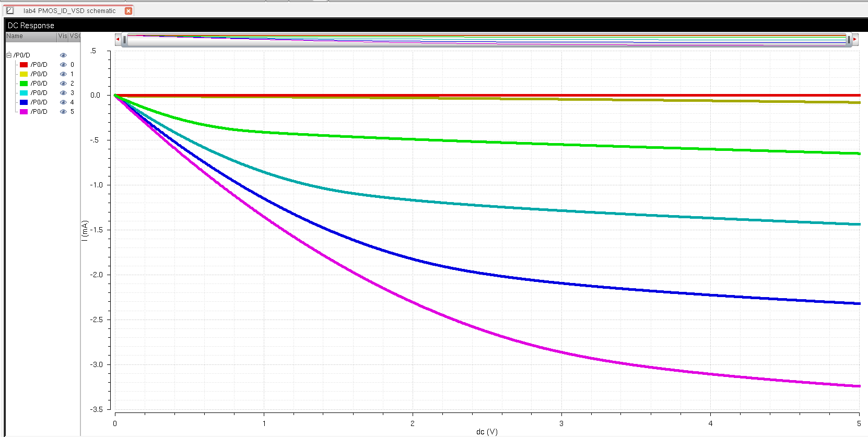Click the y-axis tick label -2.0

point(96,275)
